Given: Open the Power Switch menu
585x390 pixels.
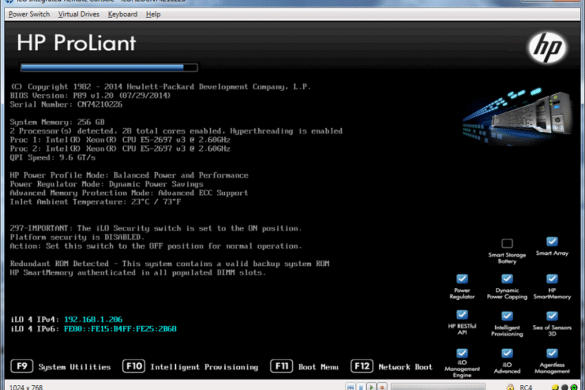Looking at the screenshot, I should point(29,14).
